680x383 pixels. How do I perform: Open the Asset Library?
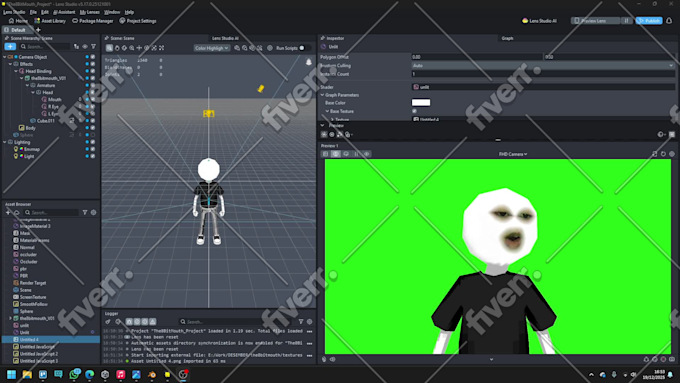pos(50,20)
